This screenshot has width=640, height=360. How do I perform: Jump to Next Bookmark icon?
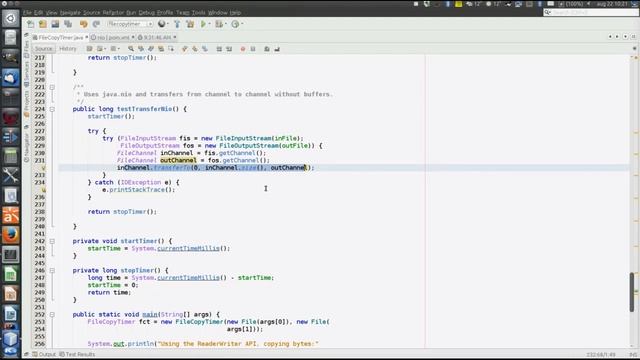click(x=195, y=49)
